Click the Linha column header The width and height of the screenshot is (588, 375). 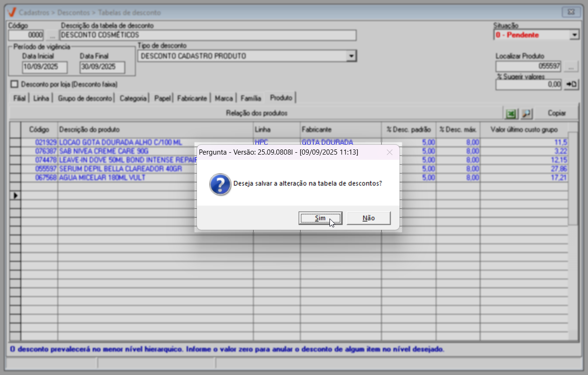277,129
